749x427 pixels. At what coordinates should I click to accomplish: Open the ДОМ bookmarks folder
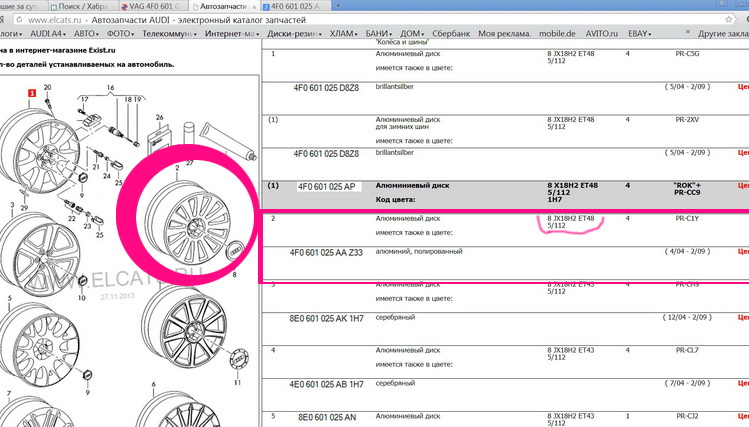click(x=412, y=33)
